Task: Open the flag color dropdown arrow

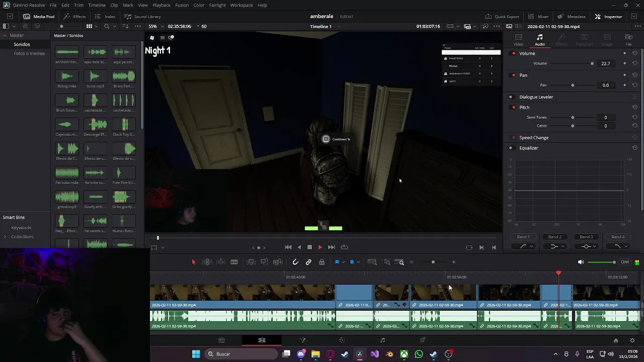Action: click(x=343, y=262)
